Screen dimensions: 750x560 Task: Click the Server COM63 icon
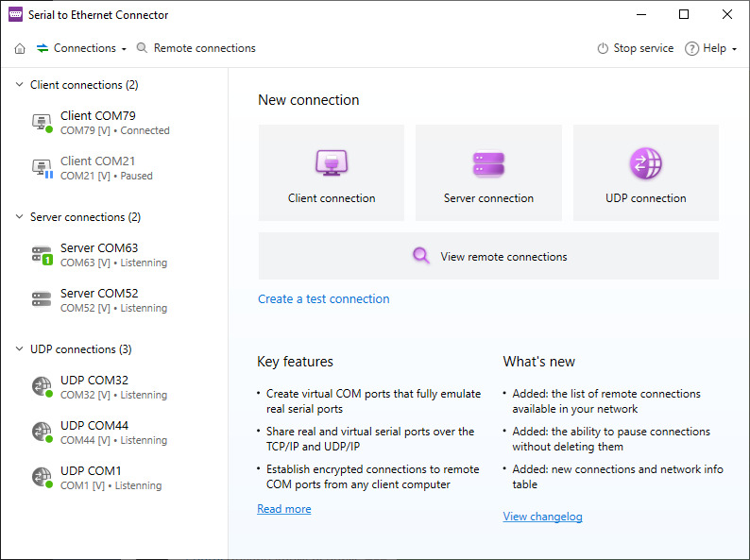click(43, 255)
